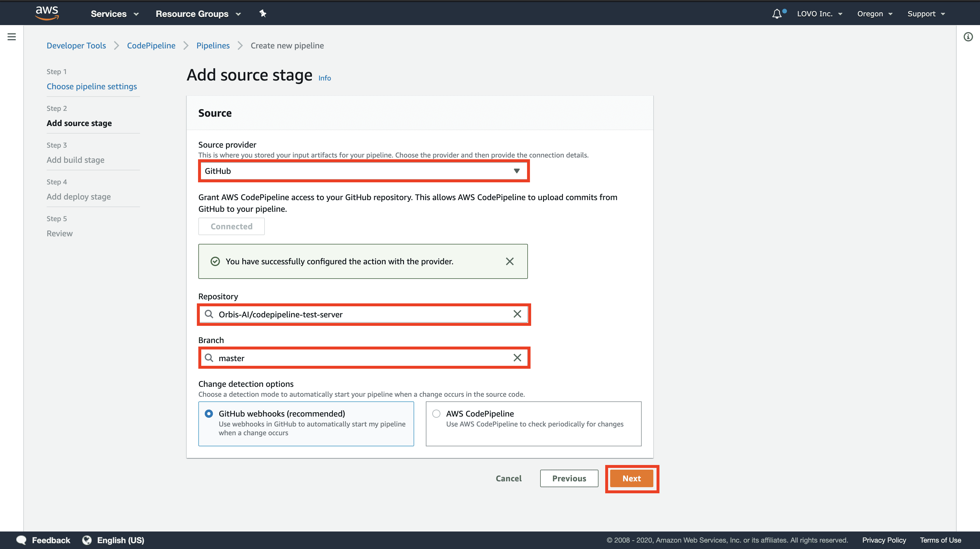Open Resource Groups dropdown
The height and width of the screenshot is (549, 980).
(199, 13)
